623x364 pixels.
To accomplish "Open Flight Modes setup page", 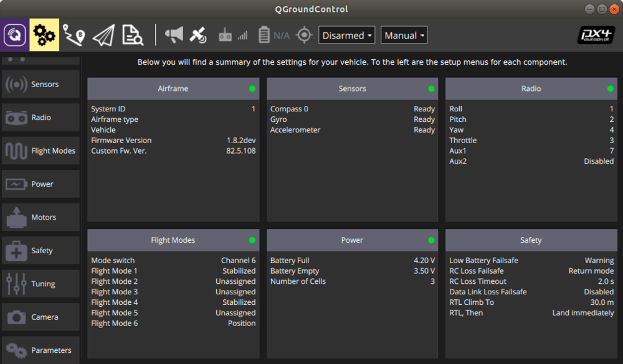I will 40,151.
